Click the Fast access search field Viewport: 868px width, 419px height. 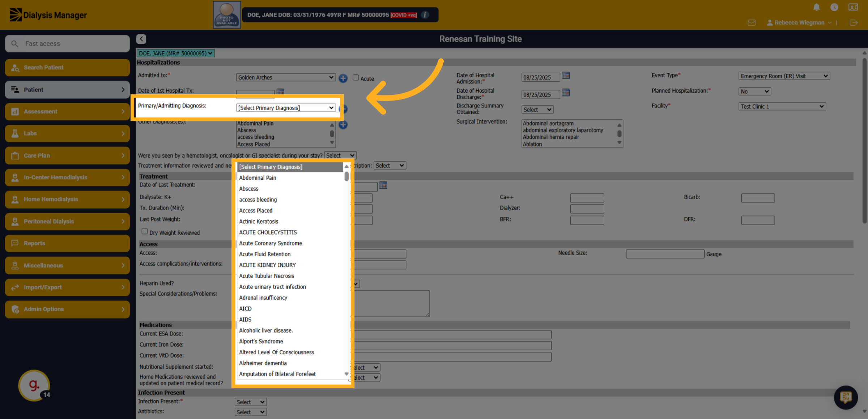[67, 43]
